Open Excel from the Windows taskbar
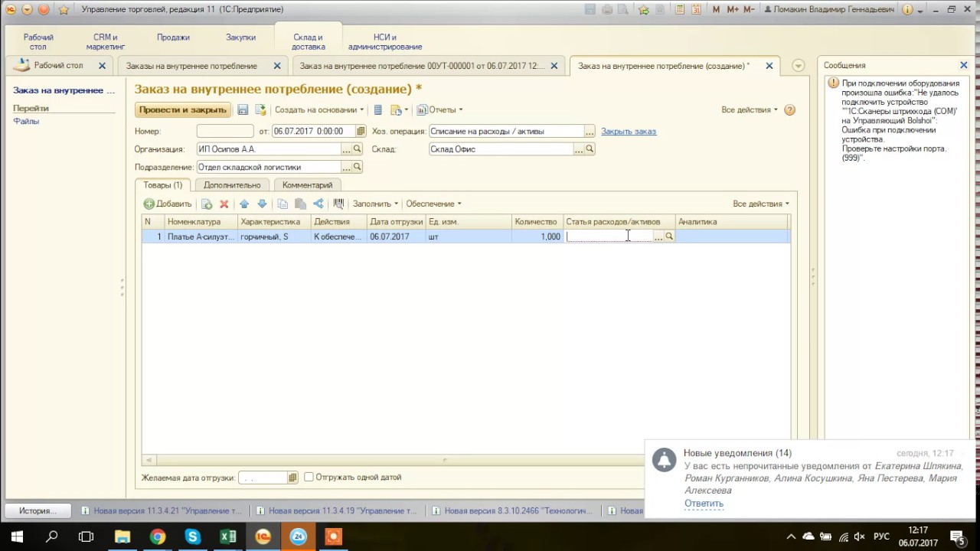The height and width of the screenshot is (551, 980). tap(227, 536)
